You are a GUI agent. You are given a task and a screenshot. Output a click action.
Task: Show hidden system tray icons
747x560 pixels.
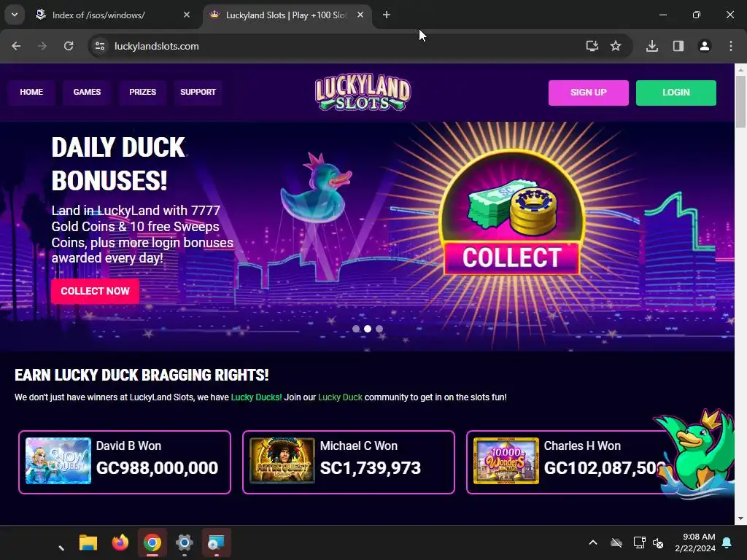tap(593, 542)
